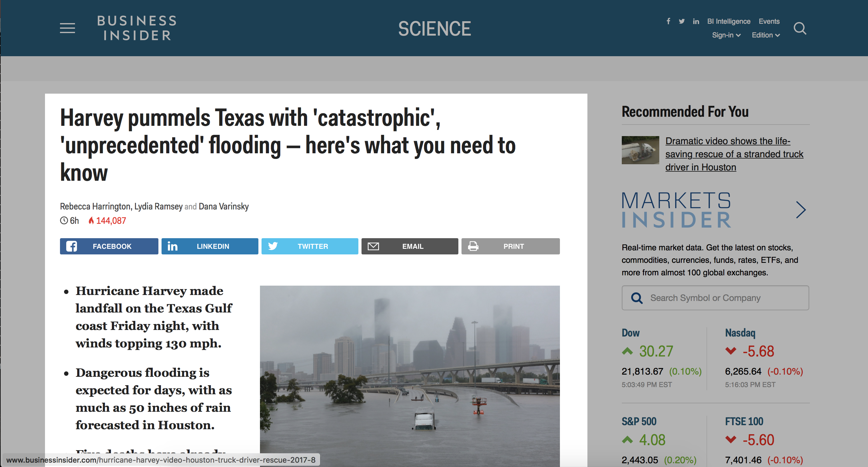Open author Lydia Ramsey's page
Viewport: 868px width, 467px height.
158,206
